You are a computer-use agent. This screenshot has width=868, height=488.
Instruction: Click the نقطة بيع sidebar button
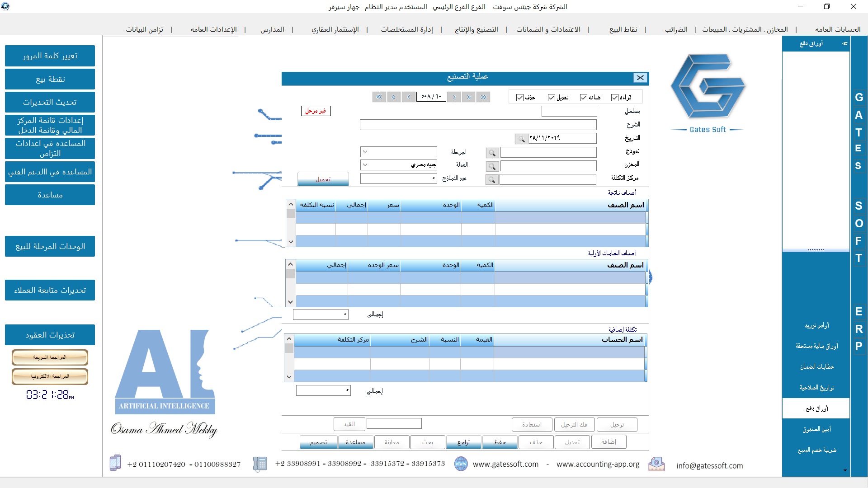tap(50, 79)
